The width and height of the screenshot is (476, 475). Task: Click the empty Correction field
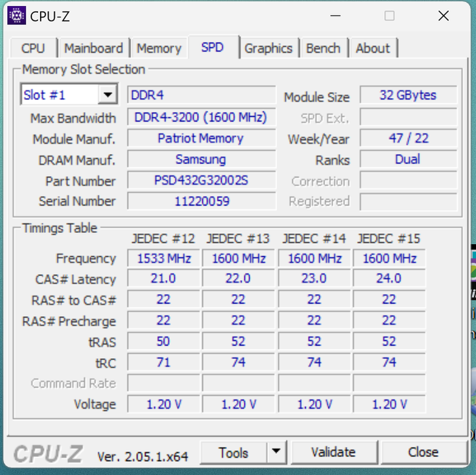pyautogui.click(x=408, y=181)
